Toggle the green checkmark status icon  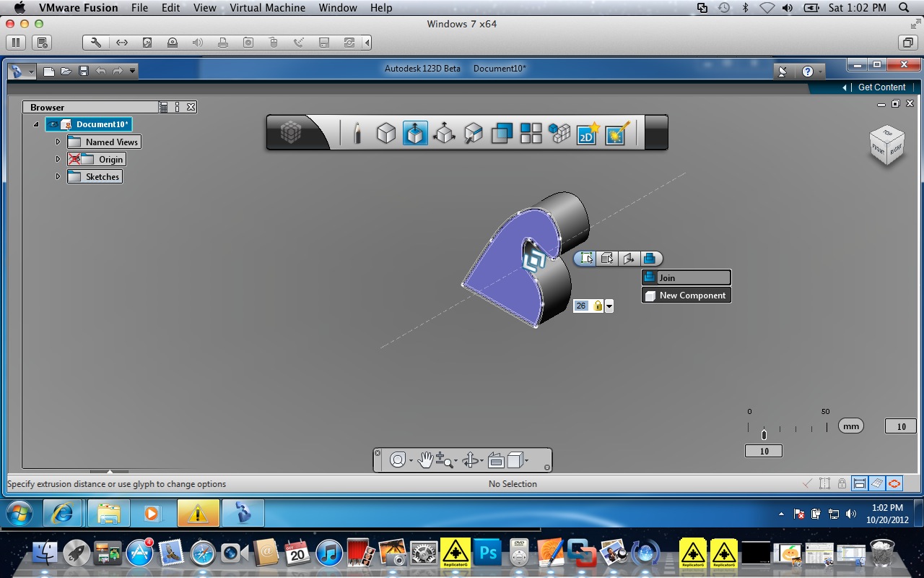(x=807, y=483)
